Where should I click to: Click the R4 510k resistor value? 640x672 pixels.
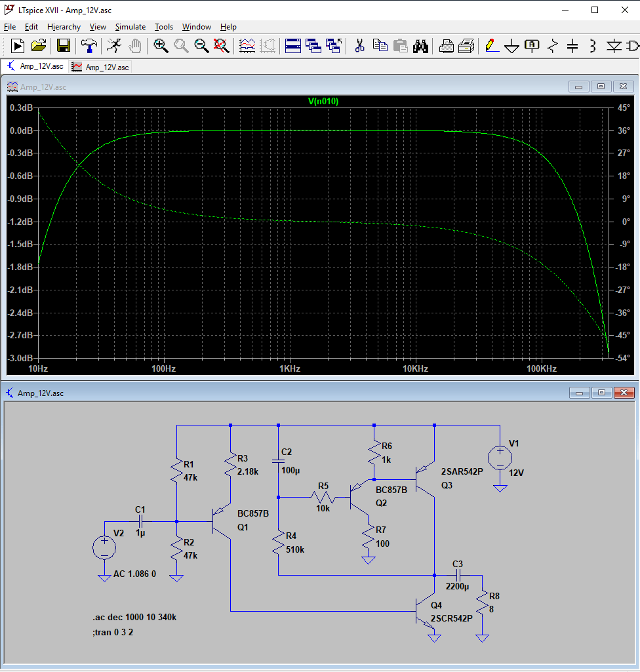point(295,550)
